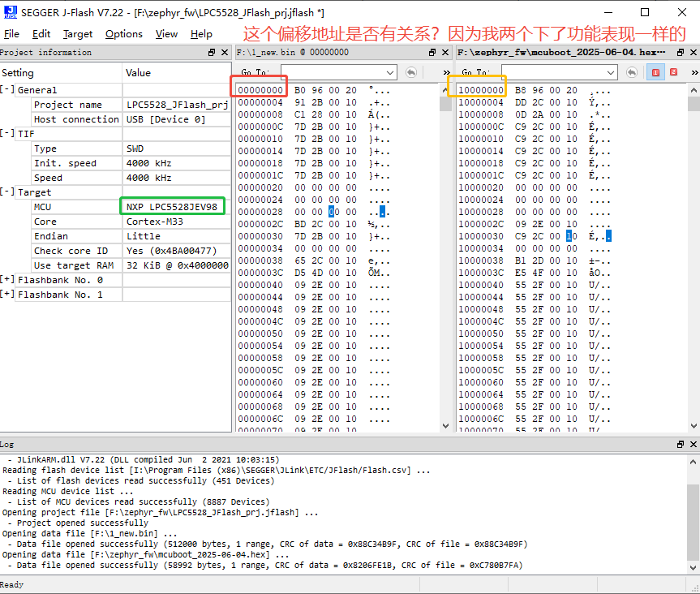Select the Project name value LPC5528_JFlash_prj
Screen dimensions: 700x594
coord(177,105)
